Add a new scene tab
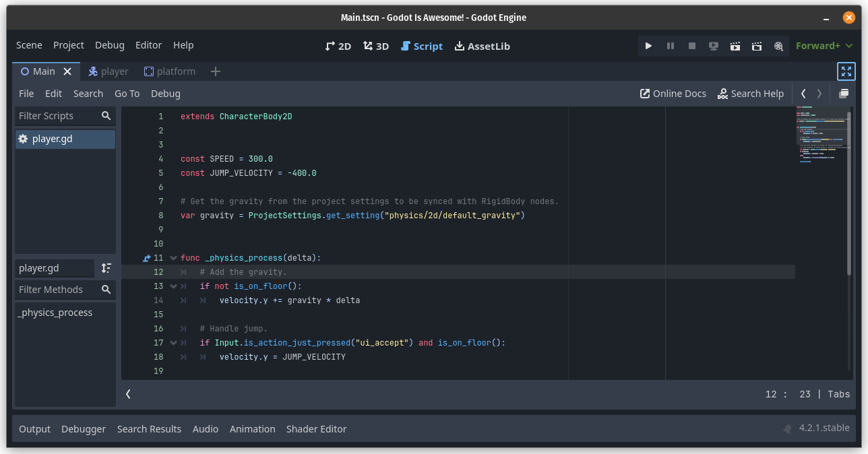868x454 pixels. coord(216,71)
